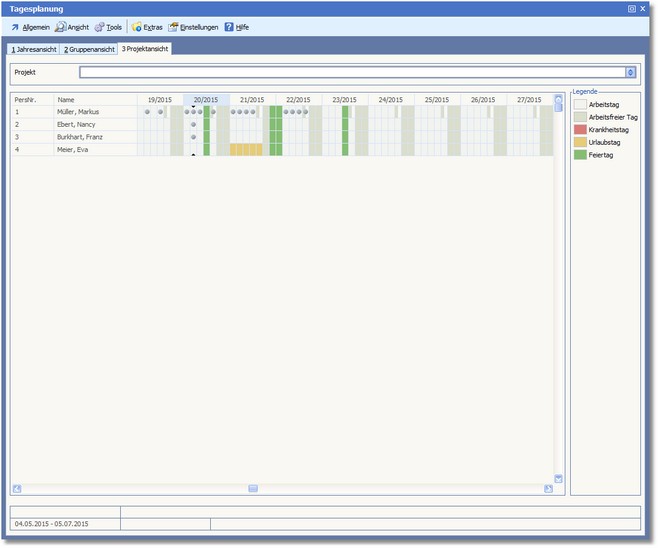
Task: Click the Krankheitstag red legend swatch
Action: click(x=580, y=129)
